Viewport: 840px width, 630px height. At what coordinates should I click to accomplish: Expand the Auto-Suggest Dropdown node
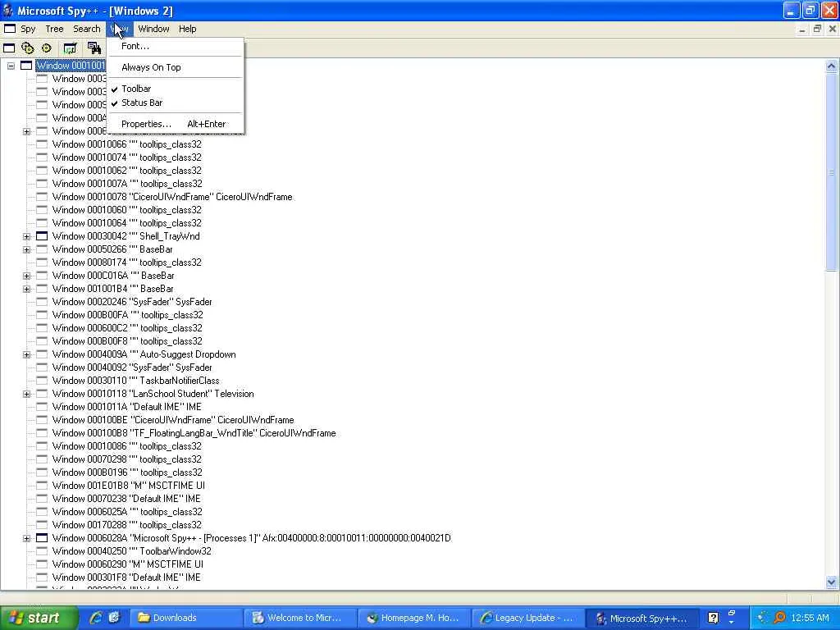tap(27, 354)
